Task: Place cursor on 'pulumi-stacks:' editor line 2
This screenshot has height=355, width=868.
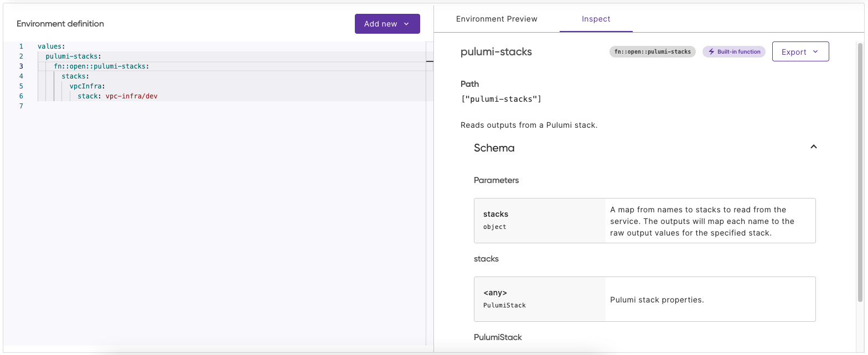Action: point(73,56)
